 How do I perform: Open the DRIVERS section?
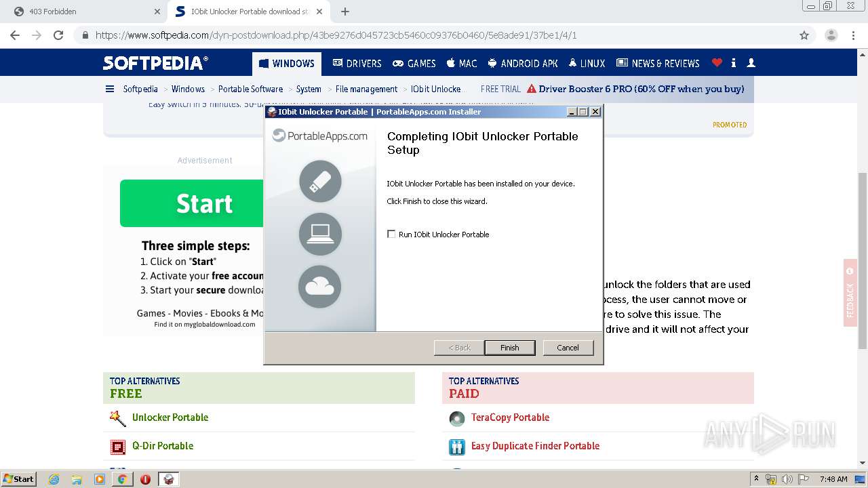357,63
